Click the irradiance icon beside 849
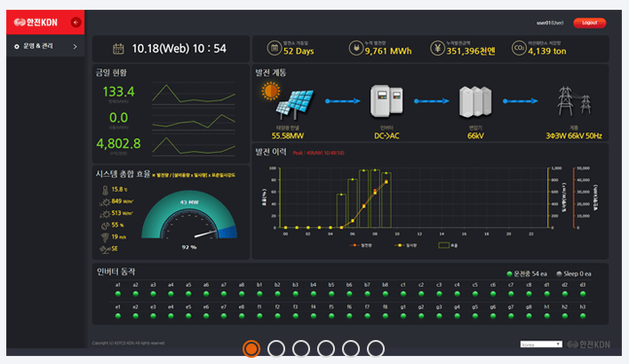This screenshot has height=364, width=629. [105, 202]
